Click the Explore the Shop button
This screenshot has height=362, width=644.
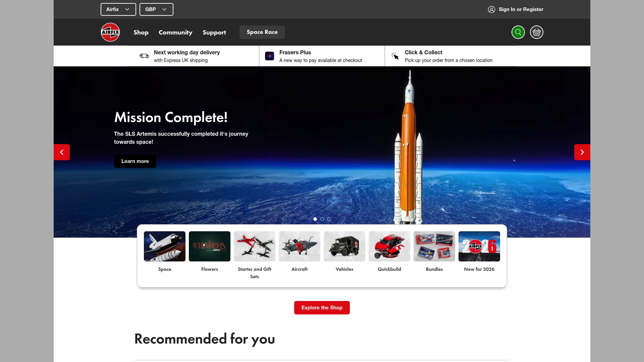[322, 308]
